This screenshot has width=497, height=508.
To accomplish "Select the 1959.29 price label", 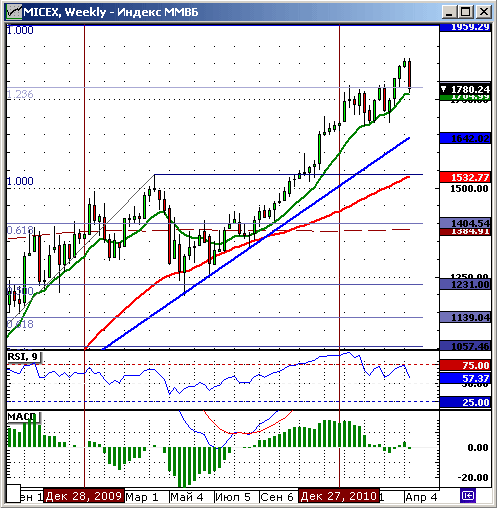I will tap(465, 27).
